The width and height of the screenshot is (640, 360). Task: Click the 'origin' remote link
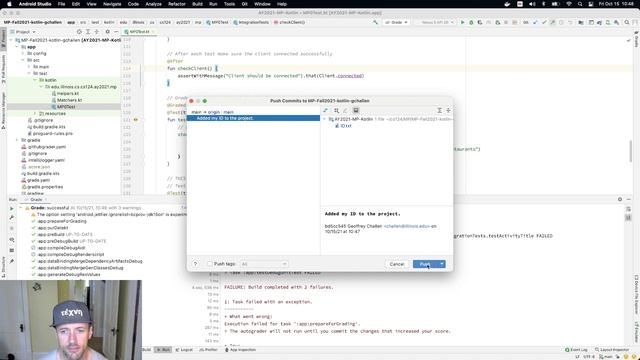(x=213, y=112)
